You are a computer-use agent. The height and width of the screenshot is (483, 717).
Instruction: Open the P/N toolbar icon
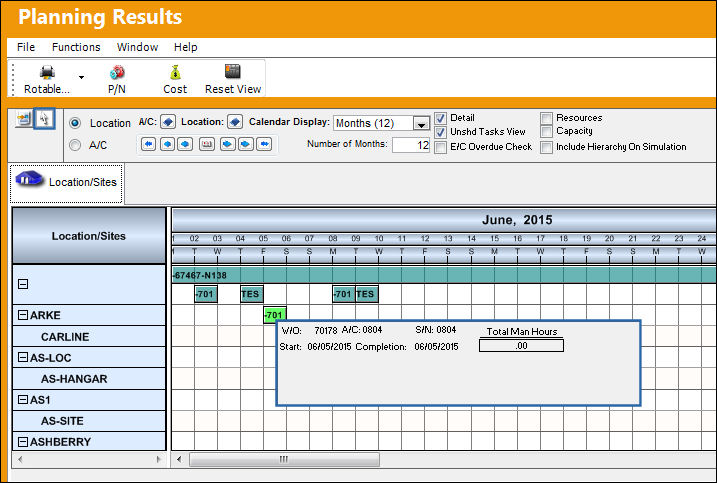(x=117, y=72)
